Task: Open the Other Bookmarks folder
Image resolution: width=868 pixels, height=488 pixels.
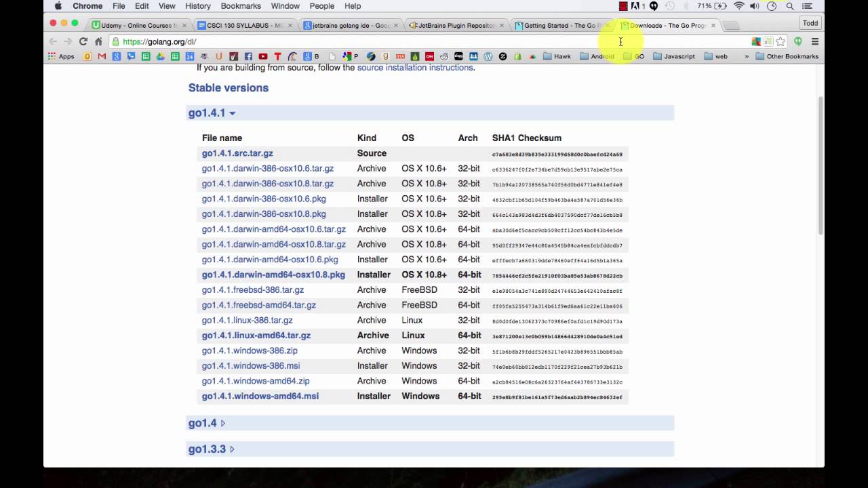Action: pos(787,56)
